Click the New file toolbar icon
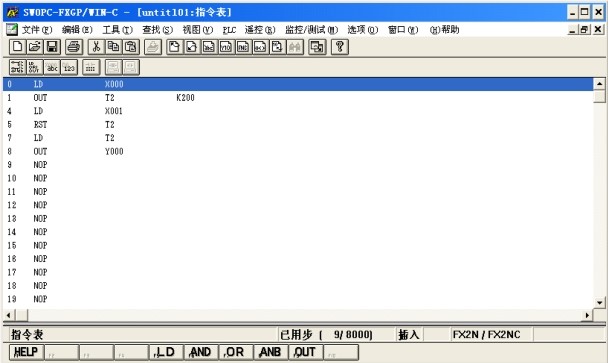Image resolution: width=608 pixels, height=363 pixels. pyautogui.click(x=17, y=47)
